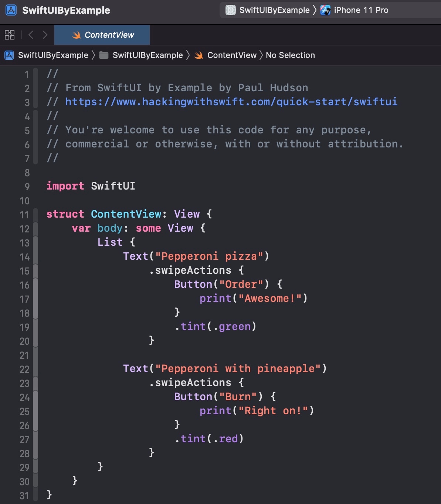441x504 pixels.
Task: Click the "Burn" button string
Action: pos(238,396)
